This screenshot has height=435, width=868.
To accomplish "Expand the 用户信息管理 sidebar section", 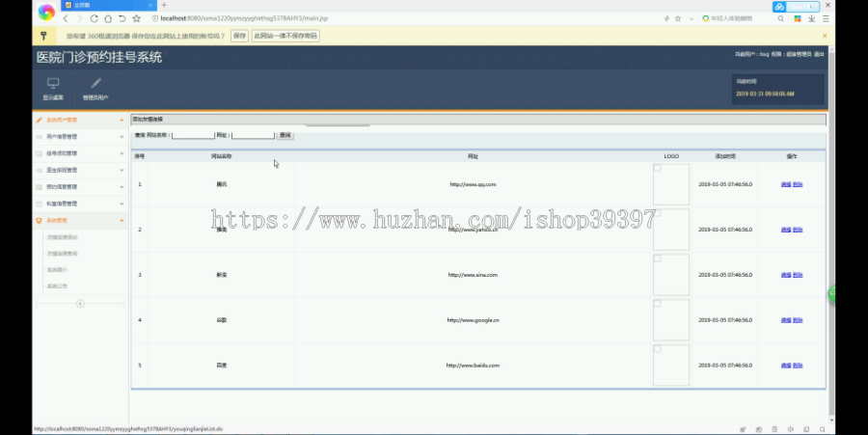I will (x=80, y=137).
